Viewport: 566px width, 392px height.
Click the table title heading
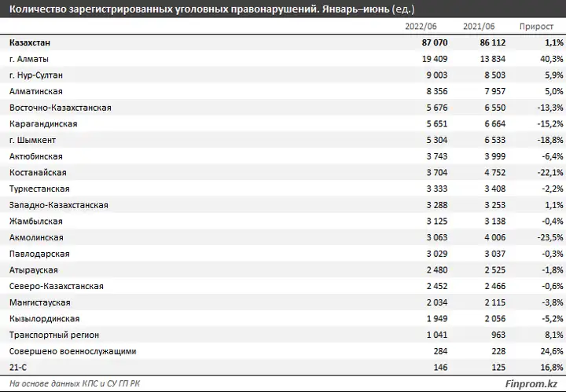[x=212, y=9]
